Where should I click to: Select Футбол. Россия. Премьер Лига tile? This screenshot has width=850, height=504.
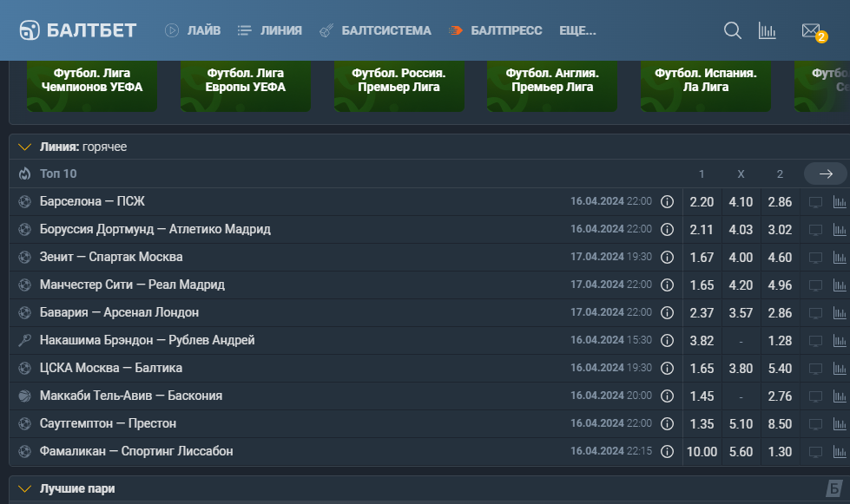click(x=399, y=86)
